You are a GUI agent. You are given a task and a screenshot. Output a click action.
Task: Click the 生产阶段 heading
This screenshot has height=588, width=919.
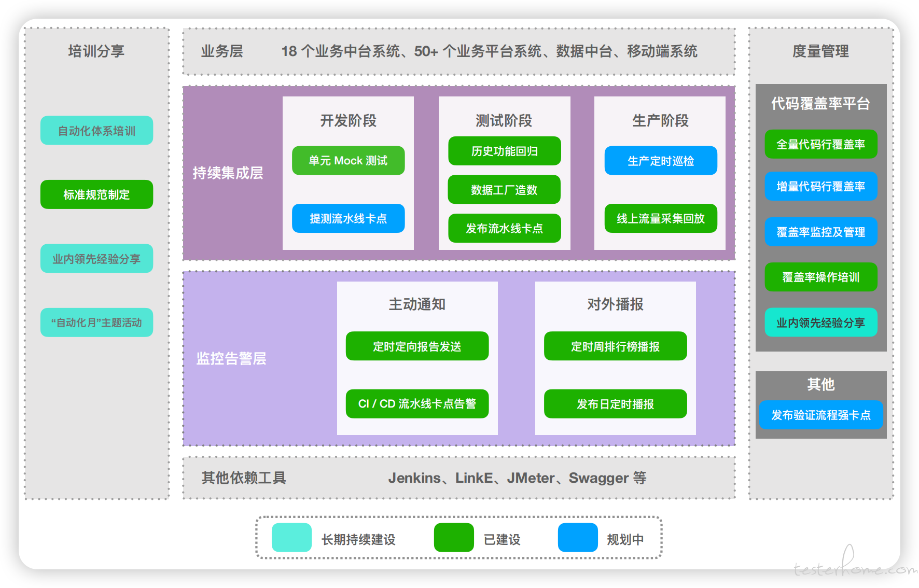click(x=660, y=120)
